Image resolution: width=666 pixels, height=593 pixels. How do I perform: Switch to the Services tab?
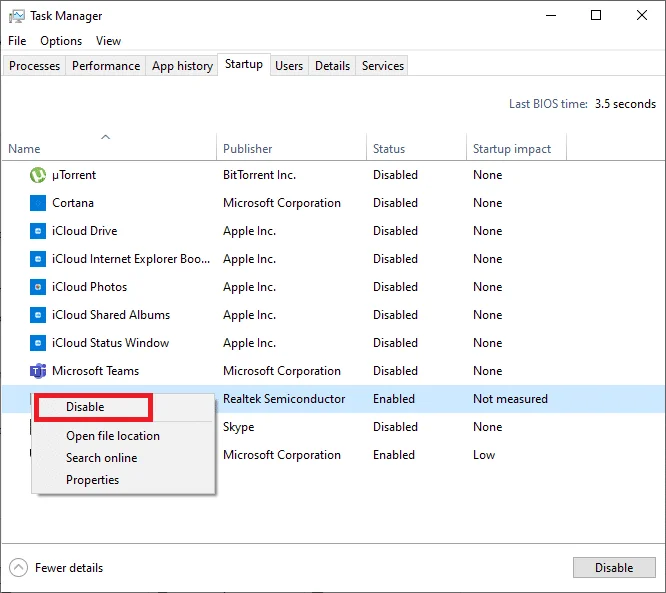coord(383,66)
